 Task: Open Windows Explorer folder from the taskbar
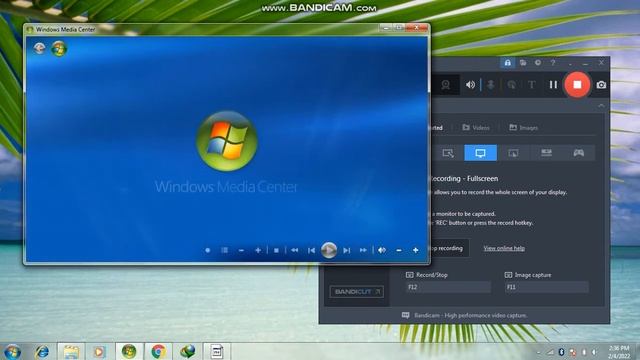point(71,352)
